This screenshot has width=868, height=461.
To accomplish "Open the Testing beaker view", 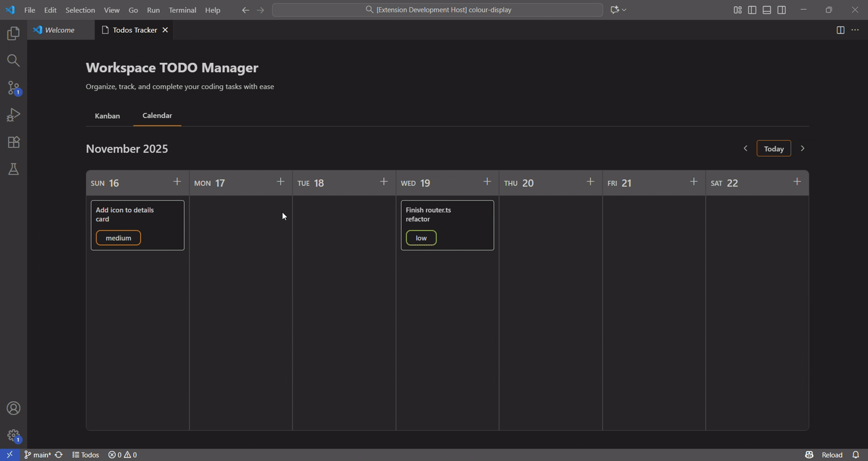I will click(x=13, y=169).
